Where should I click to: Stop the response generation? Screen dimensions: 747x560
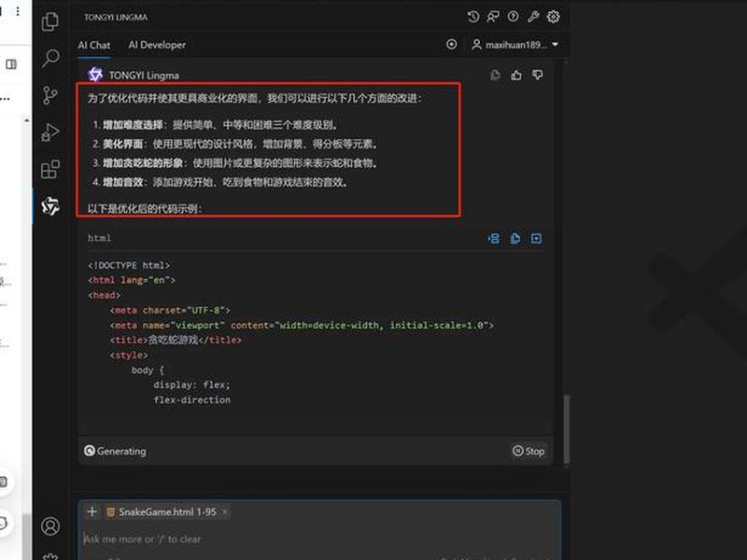[x=529, y=451]
